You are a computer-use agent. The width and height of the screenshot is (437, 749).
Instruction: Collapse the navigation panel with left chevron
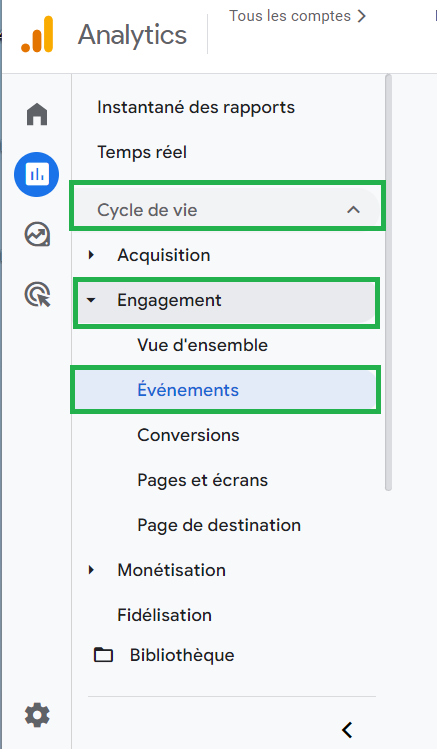347,729
